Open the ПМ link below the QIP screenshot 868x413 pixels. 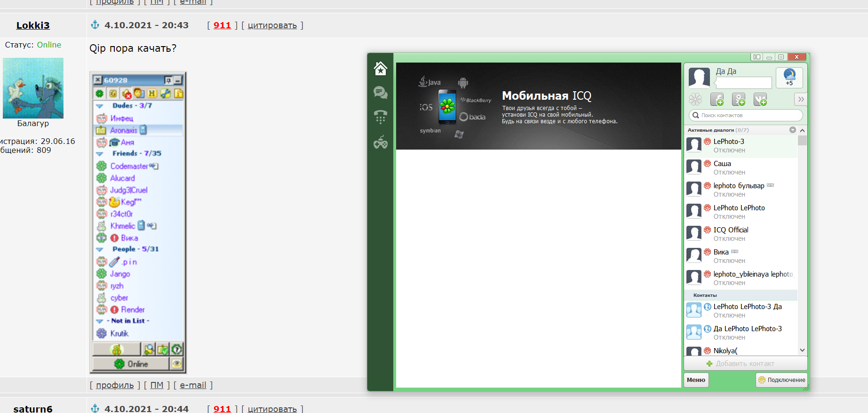(157, 385)
